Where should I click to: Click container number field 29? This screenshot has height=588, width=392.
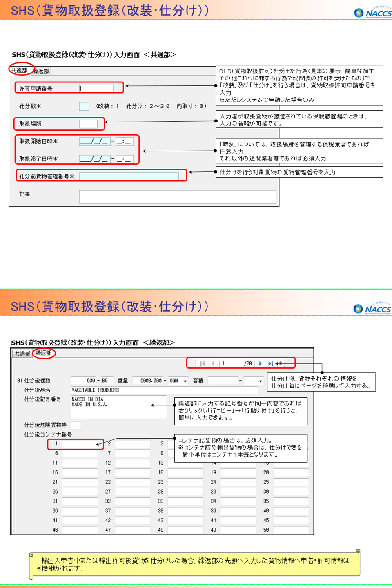(238, 492)
